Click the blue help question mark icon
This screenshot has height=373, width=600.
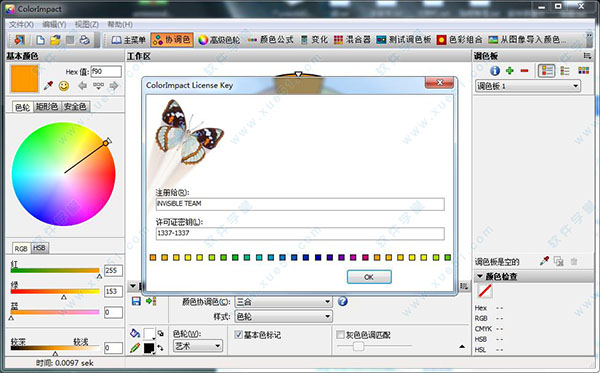click(x=342, y=301)
